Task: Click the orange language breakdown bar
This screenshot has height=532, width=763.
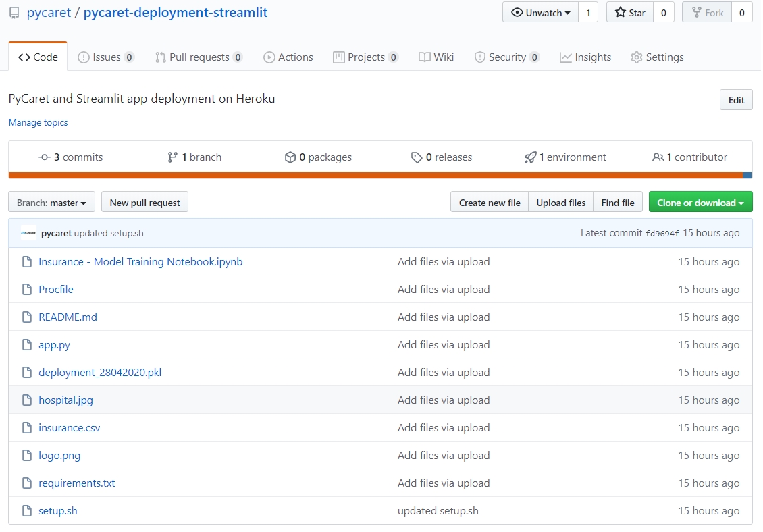Action: [375, 176]
